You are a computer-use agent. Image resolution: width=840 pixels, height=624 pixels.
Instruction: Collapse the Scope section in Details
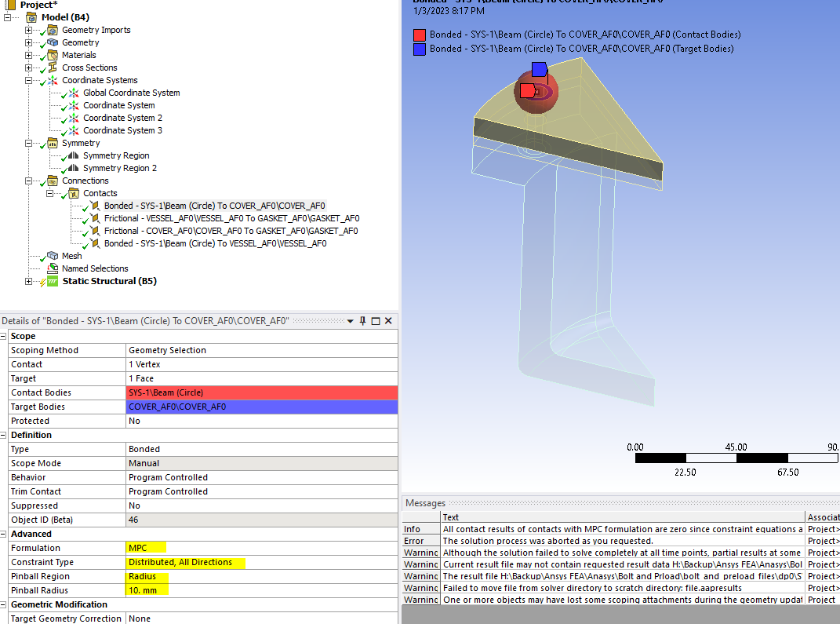pos(3,336)
